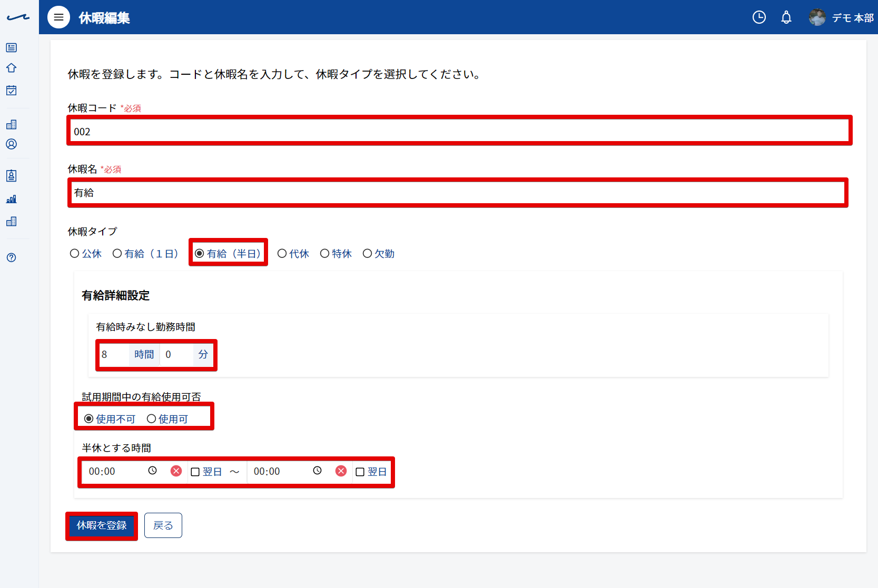Click the デモ 本部 user name

click(x=853, y=18)
